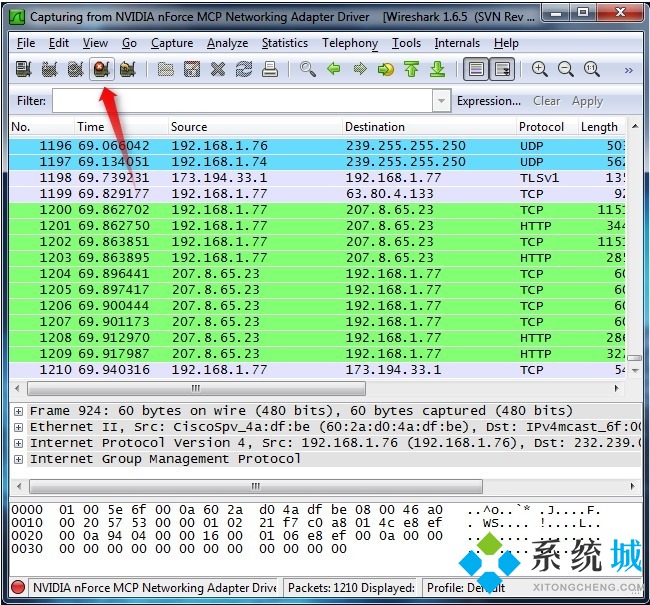Image resolution: width=650 pixels, height=605 pixels.
Task: Expand the Ethernet II tree node
Action: click(x=18, y=427)
